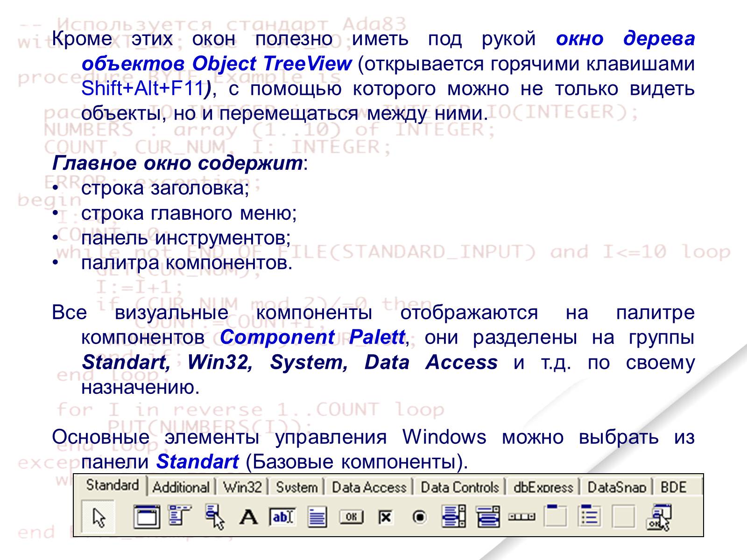This screenshot has height=560, width=747.
Task: Click the bullet 'строка главного меню;'
Action: coord(189,213)
